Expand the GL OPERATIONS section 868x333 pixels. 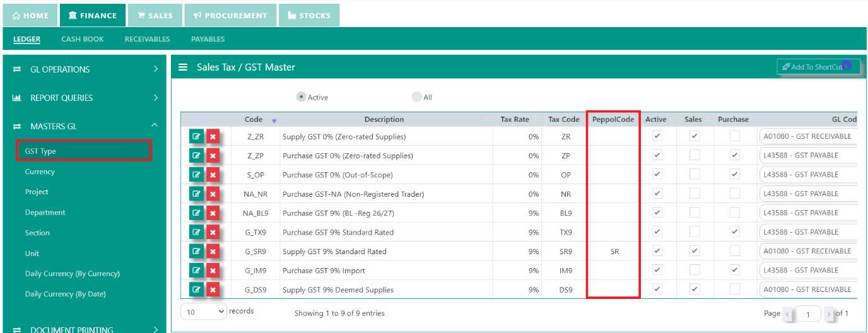click(x=85, y=69)
